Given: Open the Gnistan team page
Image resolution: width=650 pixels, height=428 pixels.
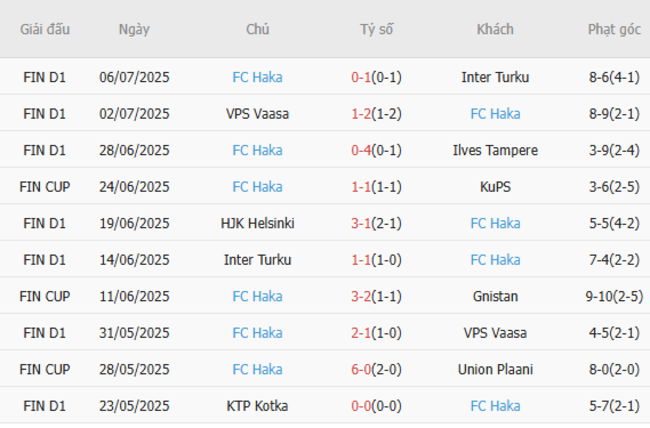Looking at the screenshot, I should (x=495, y=296).
